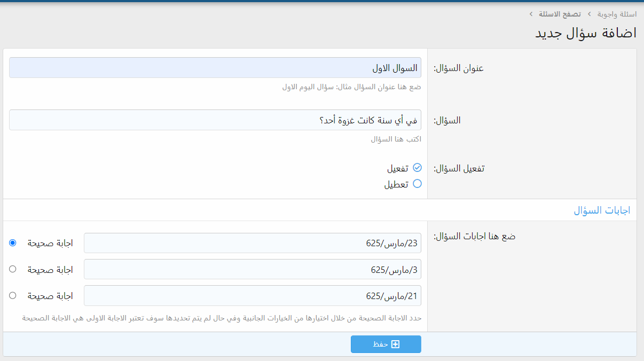Click the chevron between the two breadcrumb links
Screen dimensions: 644x361
click(x=590, y=13)
